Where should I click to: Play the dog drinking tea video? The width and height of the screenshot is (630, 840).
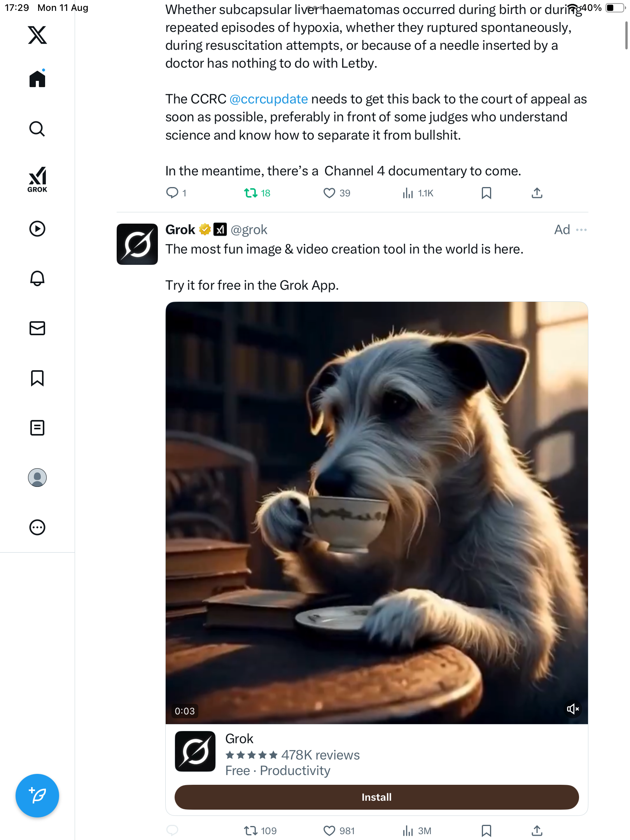(376, 513)
